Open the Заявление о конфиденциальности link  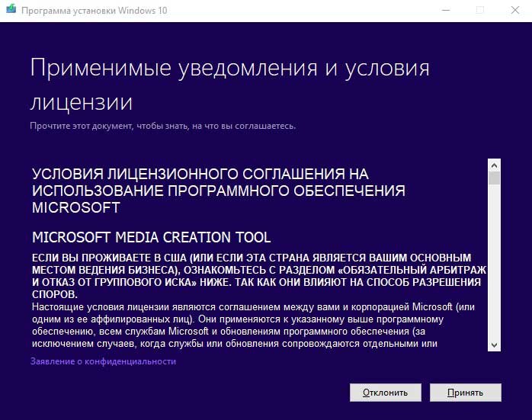pyautogui.click(x=103, y=361)
